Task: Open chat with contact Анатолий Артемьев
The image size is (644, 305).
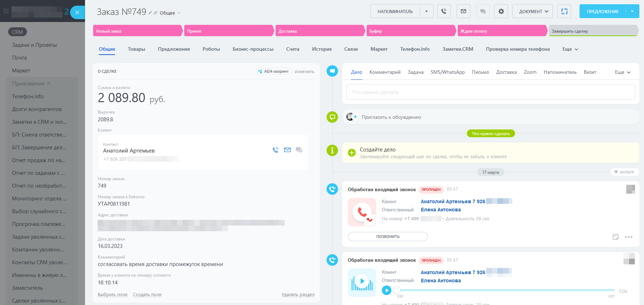Action: (x=299, y=150)
